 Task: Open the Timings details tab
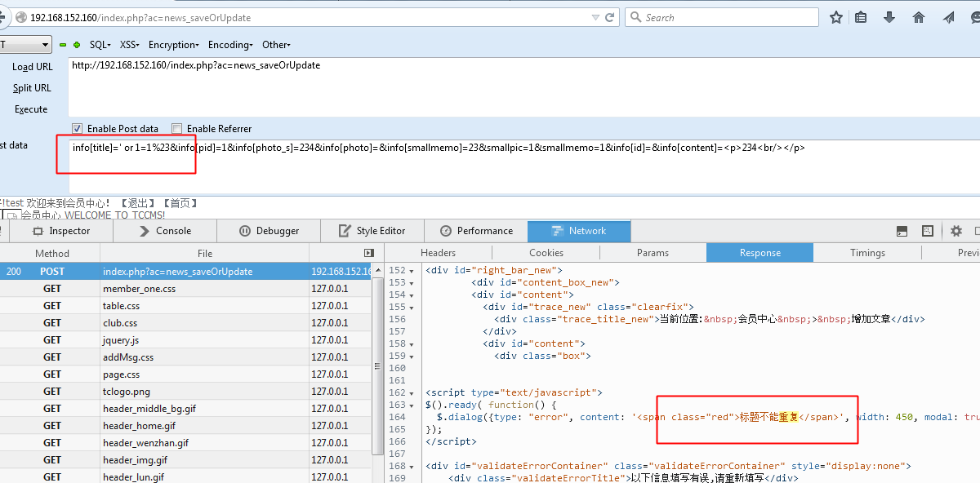[x=867, y=253]
